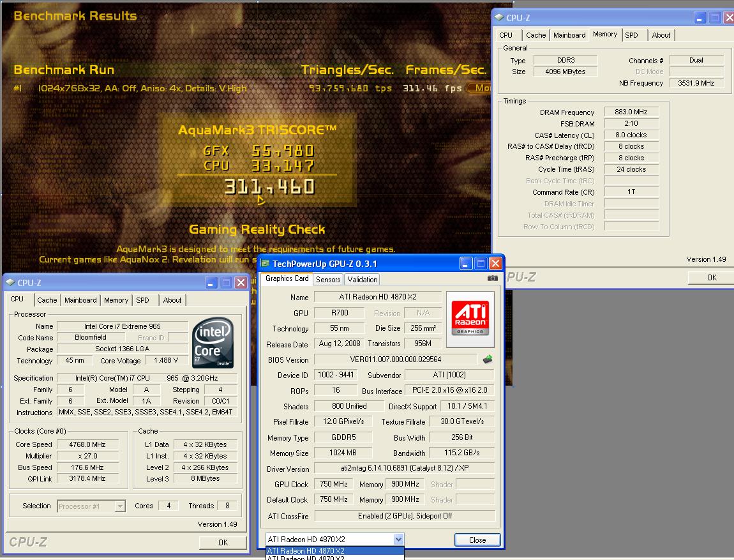The image size is (734, 560).
Task: Click the GPU-Z title bar icon
Action: coord(266,264)
